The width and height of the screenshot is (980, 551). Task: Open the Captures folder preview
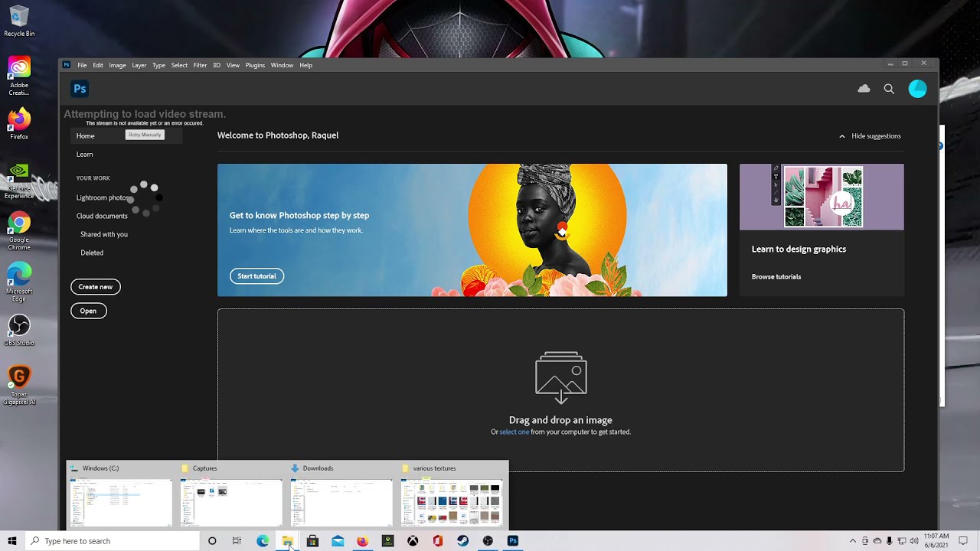pyautogui.click(x=231, y=502)
